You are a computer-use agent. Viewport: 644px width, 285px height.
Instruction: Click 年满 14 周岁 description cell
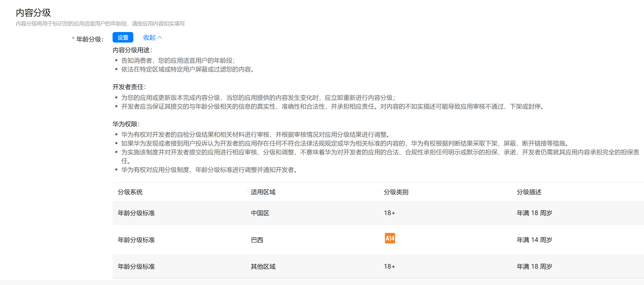[x=534, y=240]
